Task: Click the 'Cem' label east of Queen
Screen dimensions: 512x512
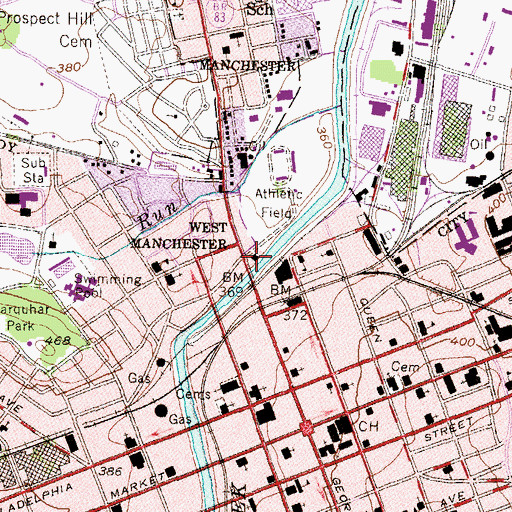Action: [405, 367]
